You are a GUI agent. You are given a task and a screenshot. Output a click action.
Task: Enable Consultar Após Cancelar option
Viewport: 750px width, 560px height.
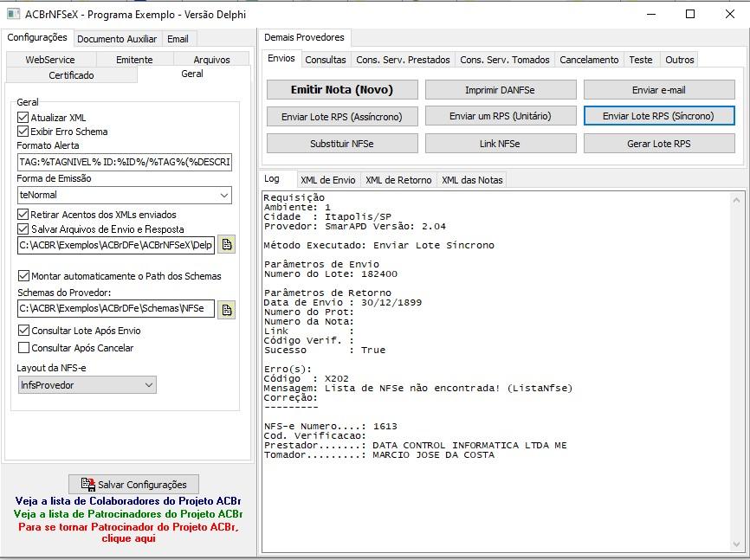point(23,348)
